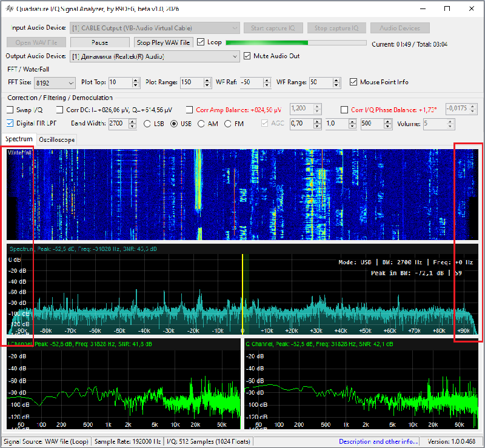The height and width of the screenshot is (448, 485).
Task: Select the Spectrum tab
Action: pos(19,139)
